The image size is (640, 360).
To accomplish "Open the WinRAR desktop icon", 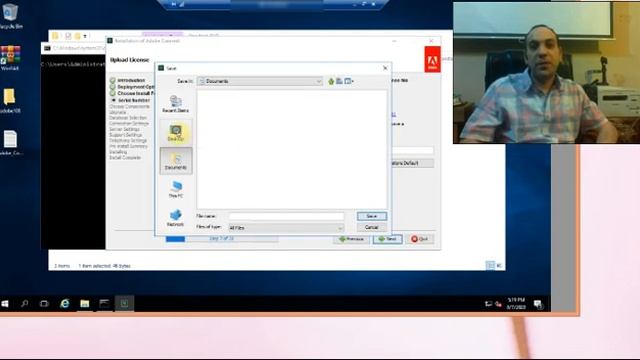I will pyautogui.click(x=10, y=58).
